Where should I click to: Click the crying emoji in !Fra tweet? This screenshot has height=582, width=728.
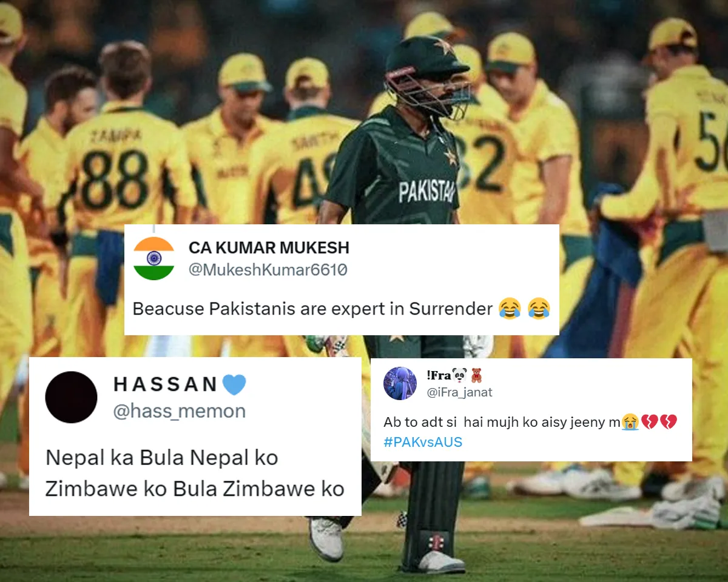click(630, 421)
